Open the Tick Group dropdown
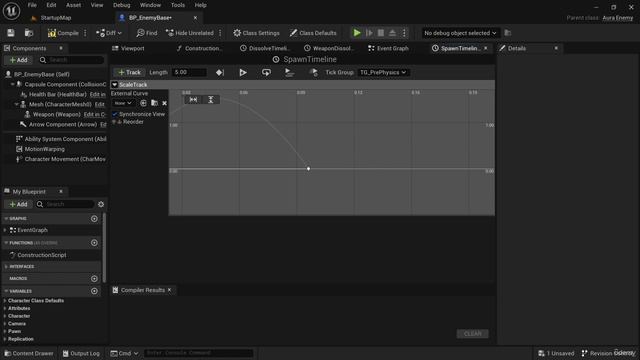The image size is (640, 360). 383,72
